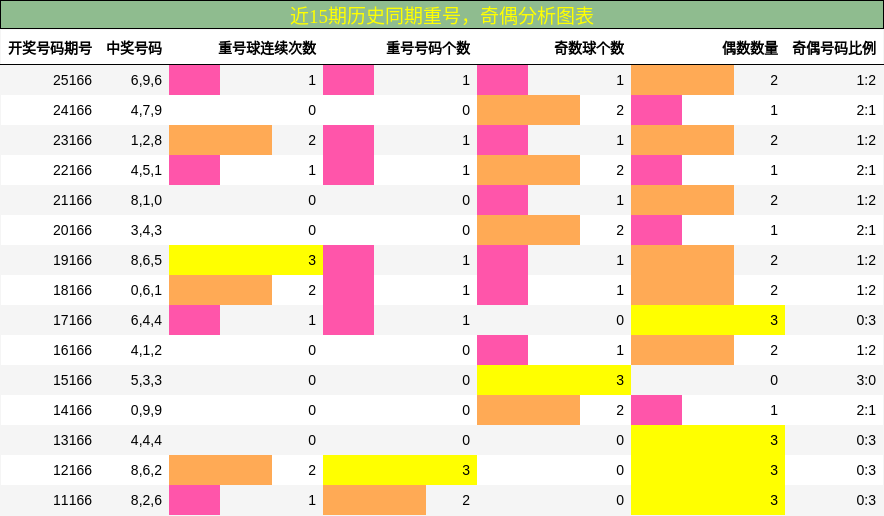Screen dimensions: 884x516
Task: Click yellow bar with 3 in row 19166
Action: [246, 260]
